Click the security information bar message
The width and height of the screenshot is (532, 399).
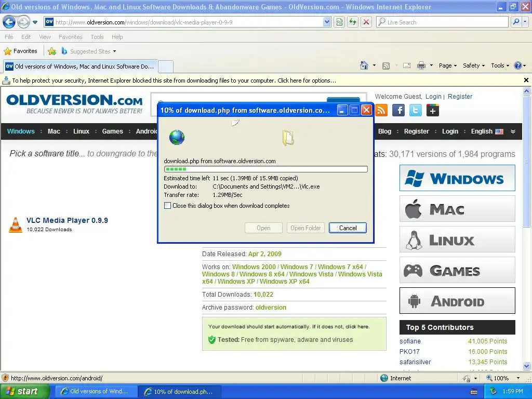pos(174,81)
